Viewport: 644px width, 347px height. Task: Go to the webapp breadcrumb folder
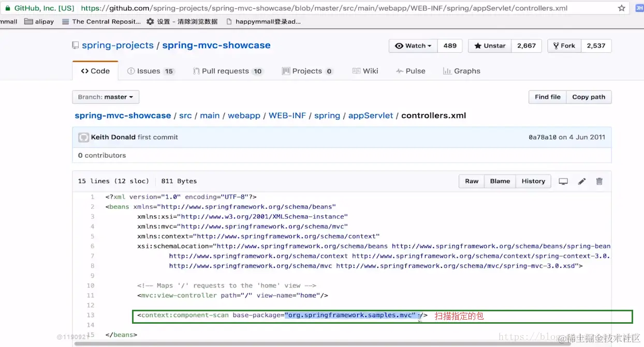(x=244, y=115)
